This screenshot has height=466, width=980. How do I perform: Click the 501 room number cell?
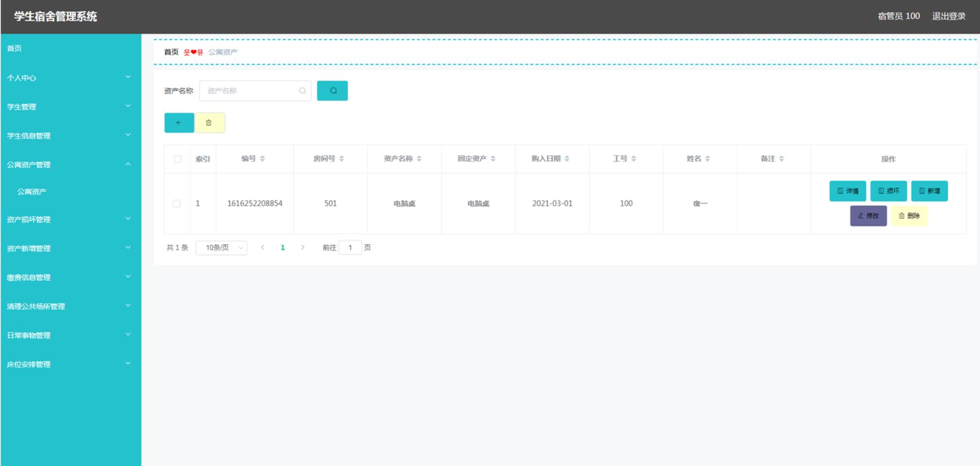330,204
